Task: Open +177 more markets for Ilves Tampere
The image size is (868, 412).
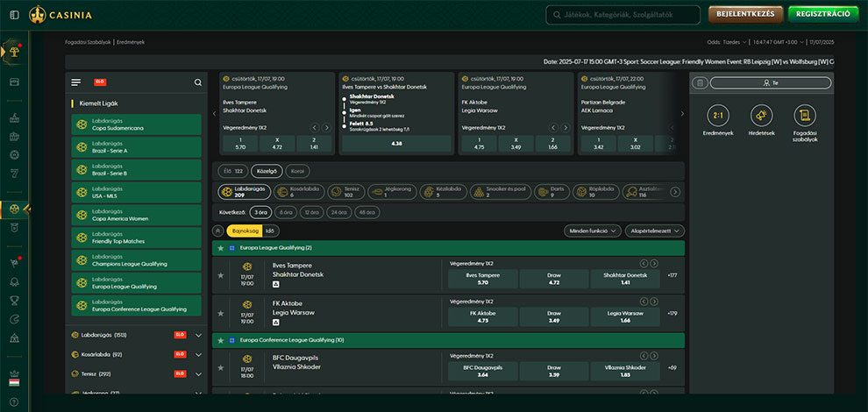Action: [672, 275]
